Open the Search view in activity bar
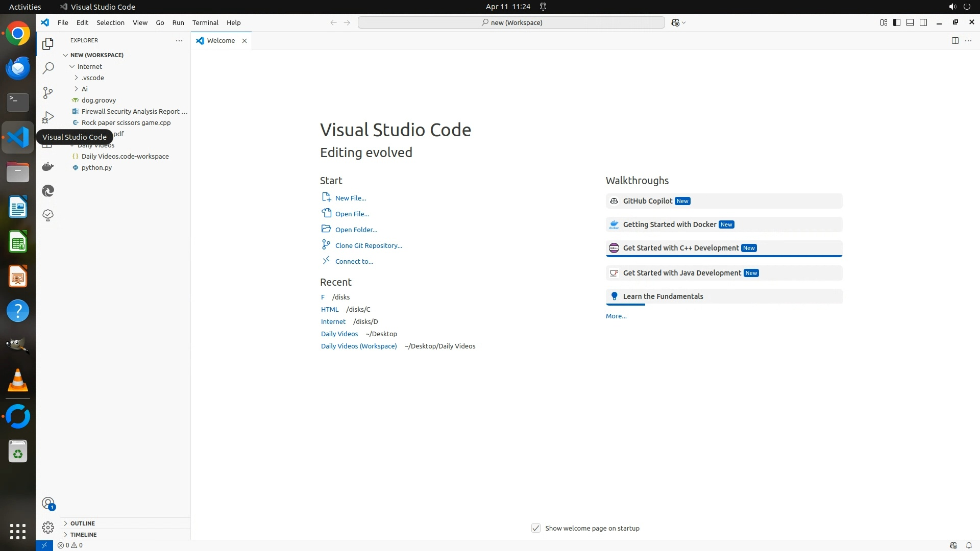 tap(48, 68)
